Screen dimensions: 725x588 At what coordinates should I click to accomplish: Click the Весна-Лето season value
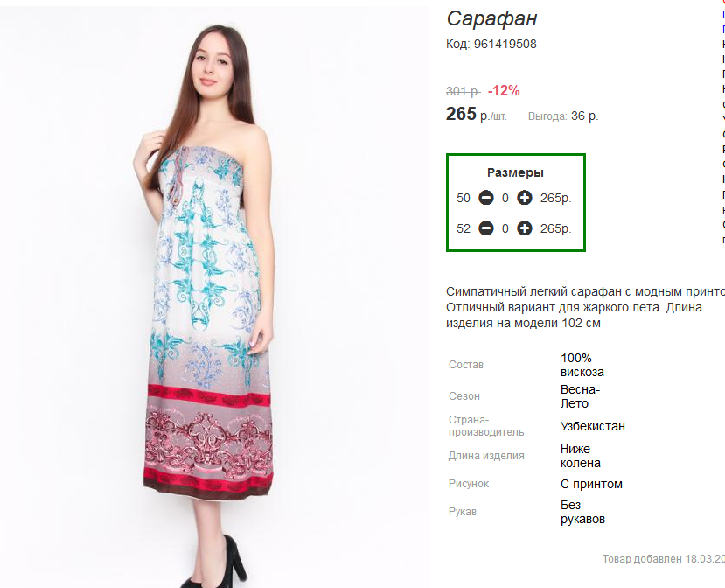[580, 396]
